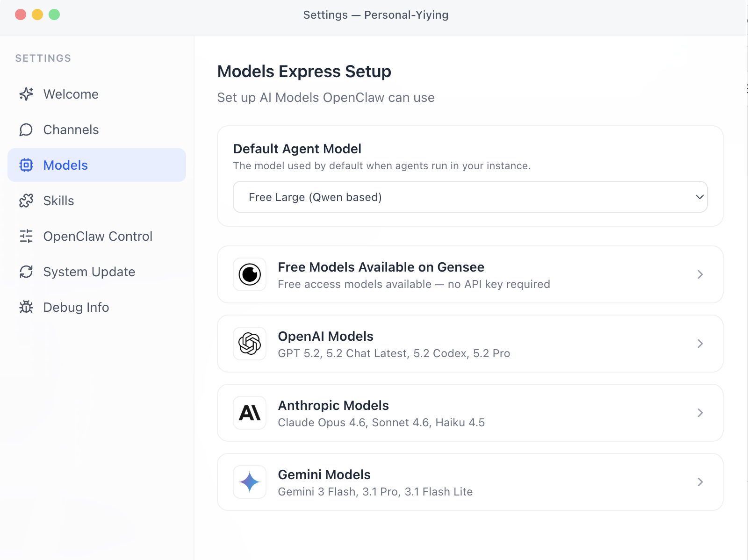Viewport: 748px width, 560px height.
Task: Expand the Free Models on Gensee chevron
Action: click(x=700, y=274)
